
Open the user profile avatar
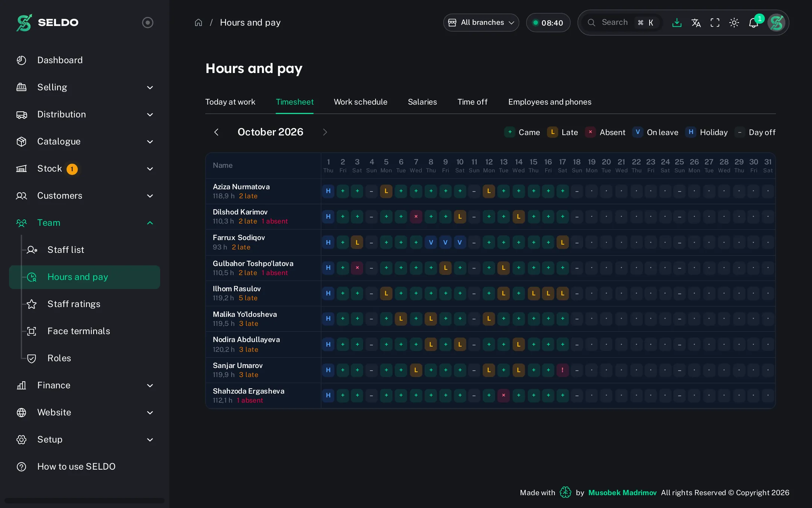(777, 23)
